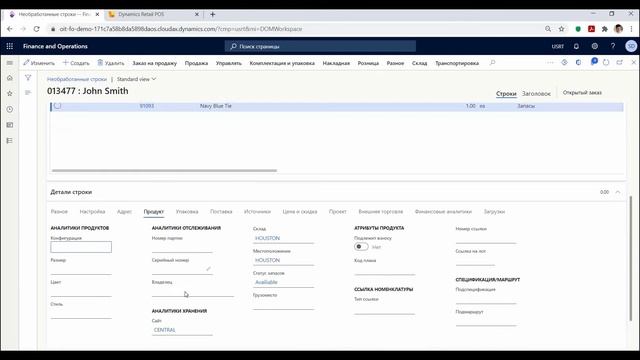Click the USRT company selector
640x360 pixels.
click(558, 47)
